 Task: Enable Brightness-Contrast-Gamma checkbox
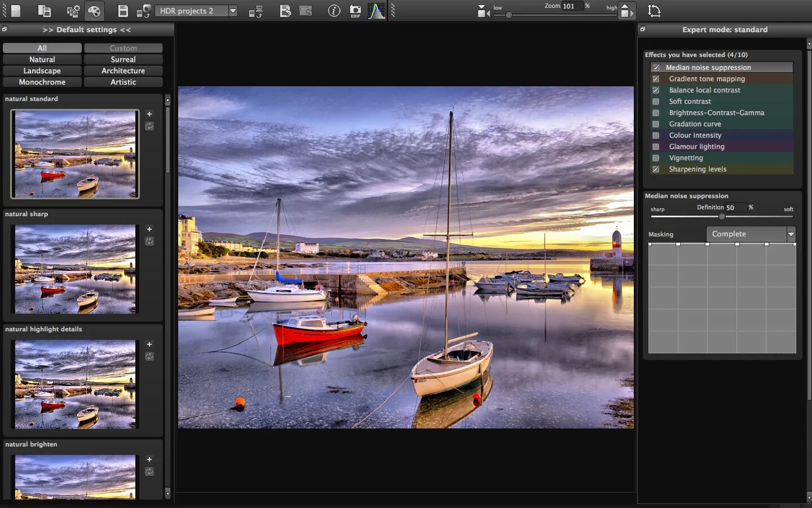click(656, 113)
